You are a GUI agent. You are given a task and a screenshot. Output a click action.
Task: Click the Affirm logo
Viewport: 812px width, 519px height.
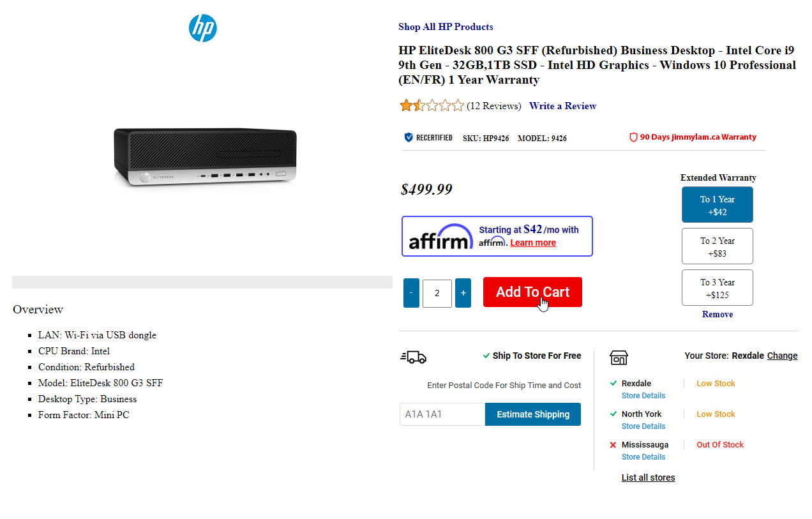click(440, 237)
